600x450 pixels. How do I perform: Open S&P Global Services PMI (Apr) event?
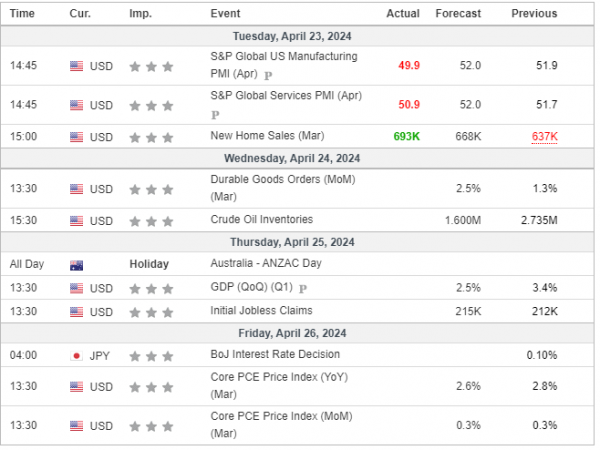tap(286, 95)
